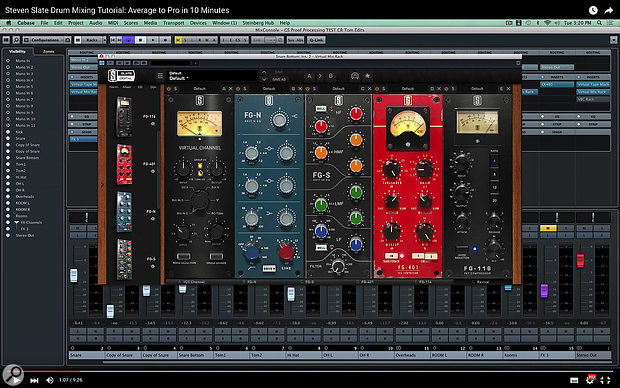Click SAVE AS preset button

click(279, 79)
